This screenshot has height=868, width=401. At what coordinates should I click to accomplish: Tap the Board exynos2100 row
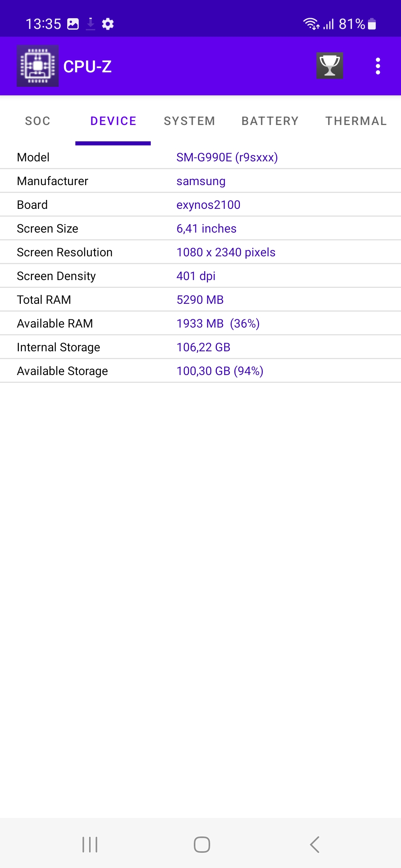pos(200,205)
